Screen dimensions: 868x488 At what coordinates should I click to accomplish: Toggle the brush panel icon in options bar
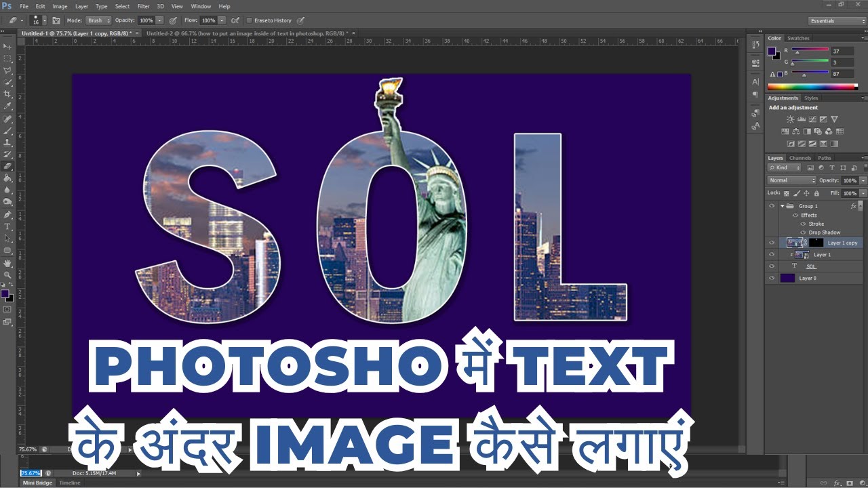point(56,20)
